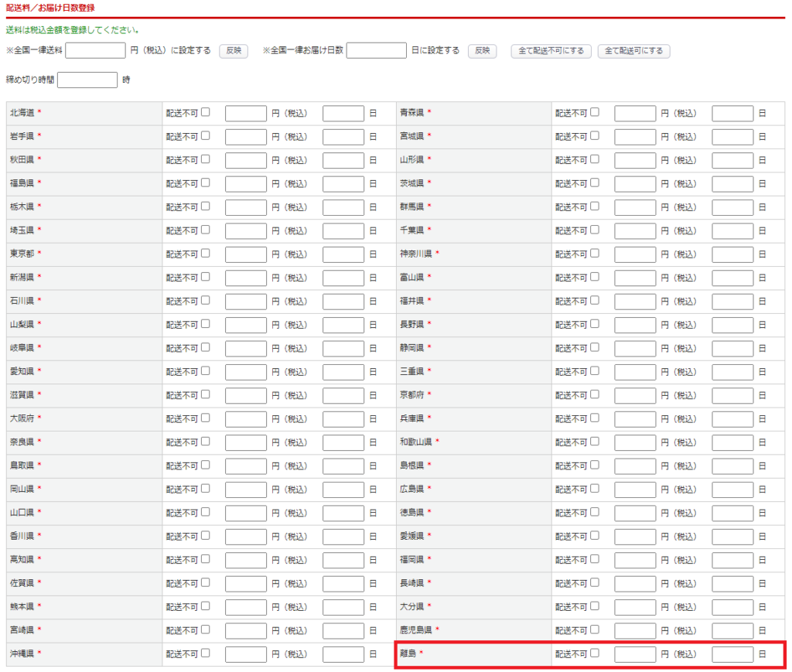Click the 締め切り時間 input field

point(87,80)
